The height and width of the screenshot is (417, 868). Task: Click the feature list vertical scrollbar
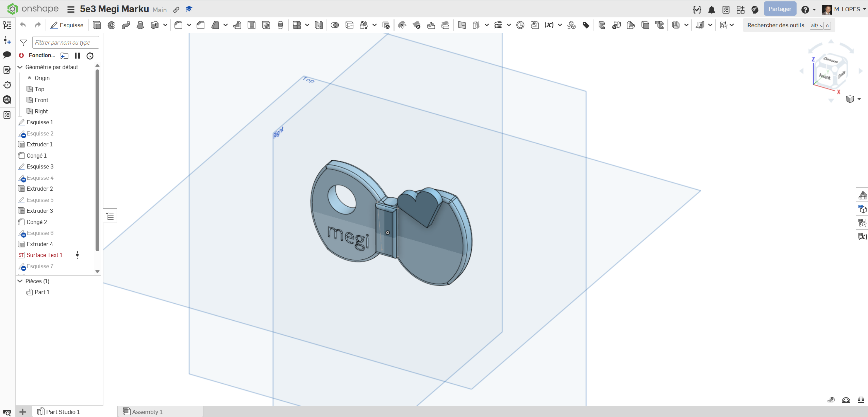(x=97, y=160)
